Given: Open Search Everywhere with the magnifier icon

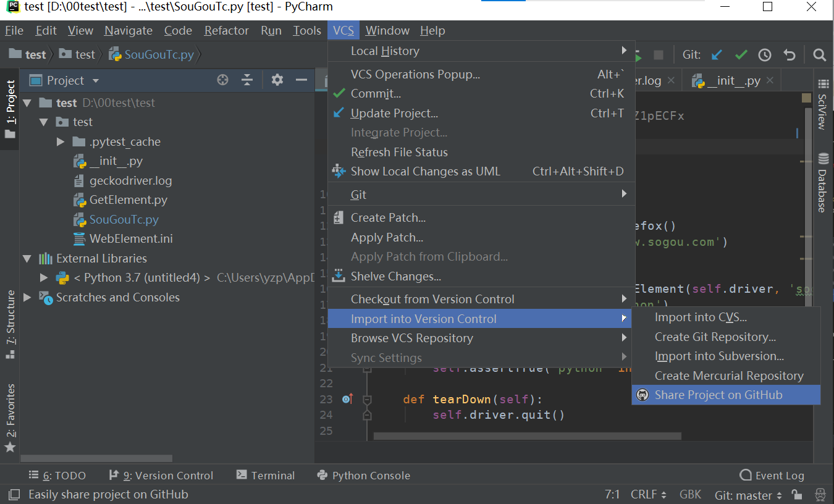Looking at the screenshot, I should point(820,55).
